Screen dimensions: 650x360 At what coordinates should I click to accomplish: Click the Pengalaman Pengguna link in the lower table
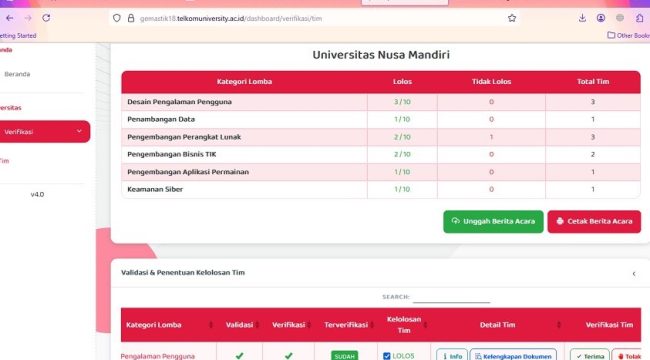point(158,356)
